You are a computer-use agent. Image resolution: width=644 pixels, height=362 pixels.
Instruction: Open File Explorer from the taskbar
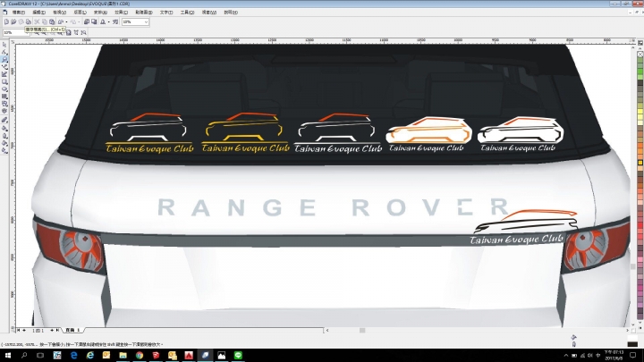123,356
